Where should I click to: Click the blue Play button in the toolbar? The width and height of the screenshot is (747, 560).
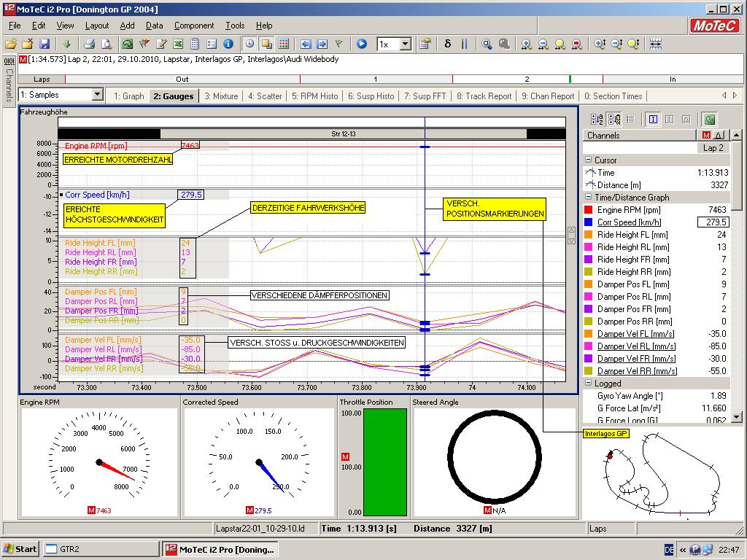point(362,44)
